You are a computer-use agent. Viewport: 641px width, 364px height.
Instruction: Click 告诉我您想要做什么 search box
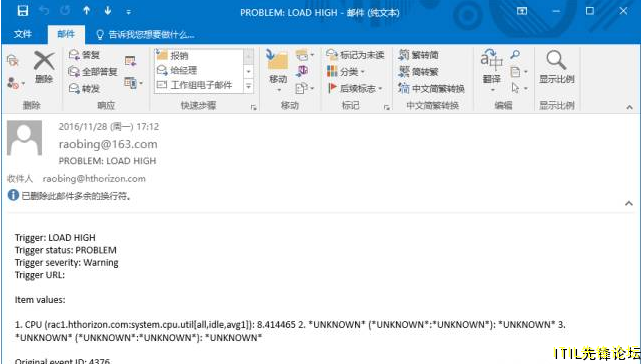145,35
